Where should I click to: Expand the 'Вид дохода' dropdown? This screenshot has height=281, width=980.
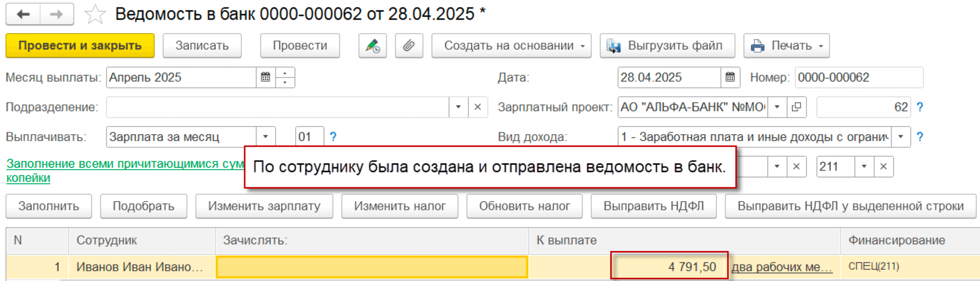901,137
